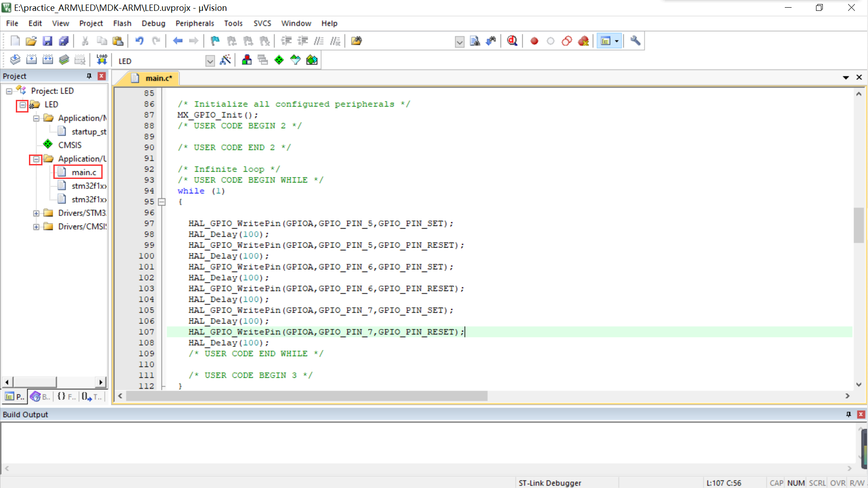This screenshot has height=488, width=868.
Task: Click project panel horizontal scrollbar thumb
Action: pyautogui.click(x=35, y=382)
